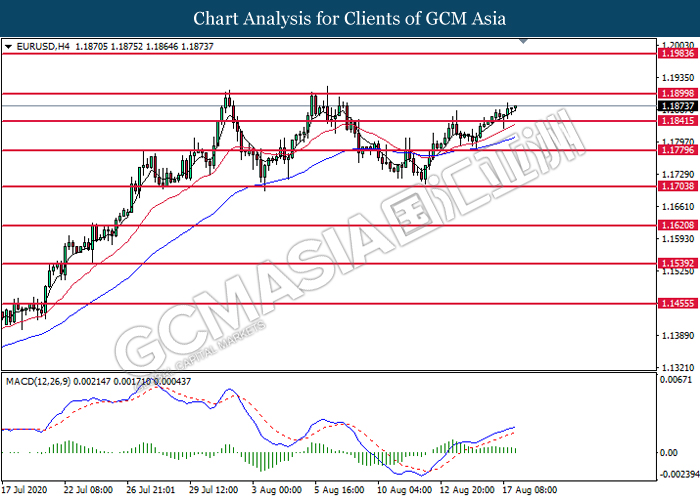The width and height of the screenshot is (700, 500).
Task: Select the 1.14555 price level label
Action: (678, 304)
